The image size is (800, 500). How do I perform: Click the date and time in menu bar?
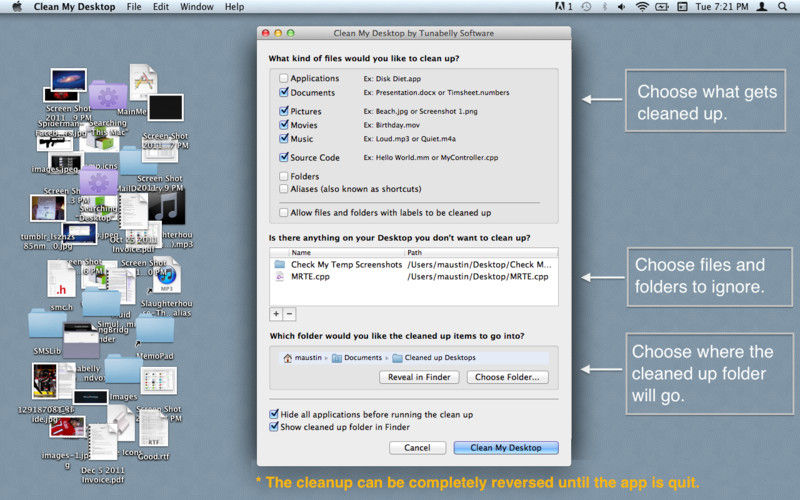722,7
